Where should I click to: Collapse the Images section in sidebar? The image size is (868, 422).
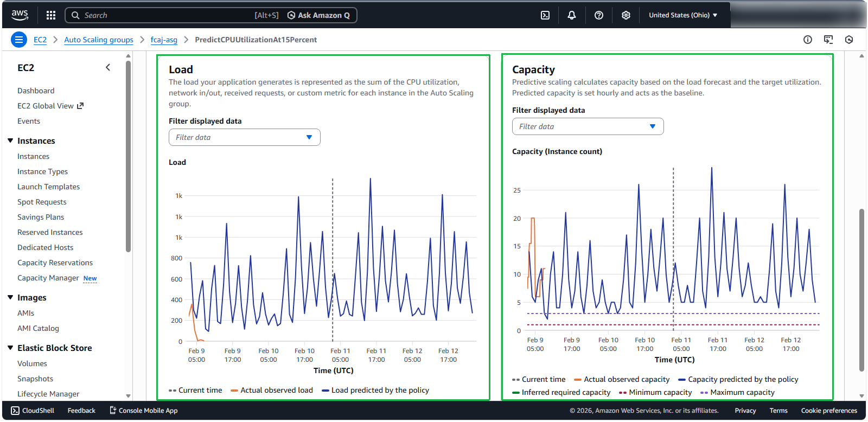pyautogui.click(x=10, y=297)
